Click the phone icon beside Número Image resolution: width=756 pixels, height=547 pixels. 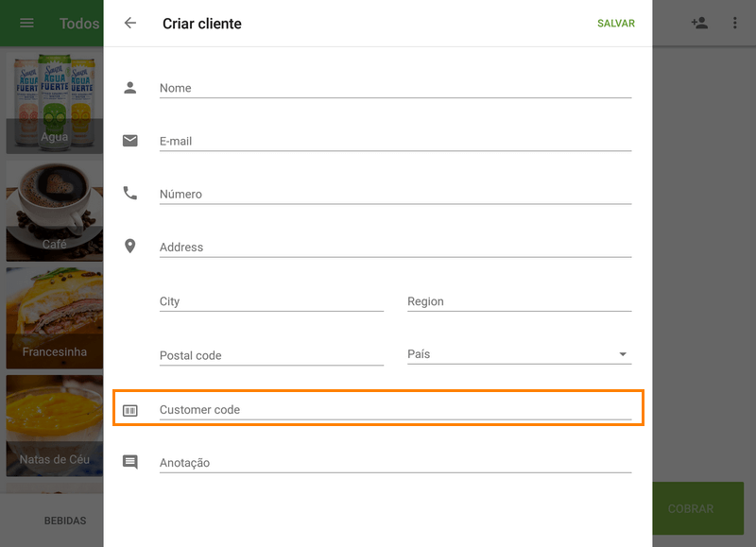tap(130, 194)
